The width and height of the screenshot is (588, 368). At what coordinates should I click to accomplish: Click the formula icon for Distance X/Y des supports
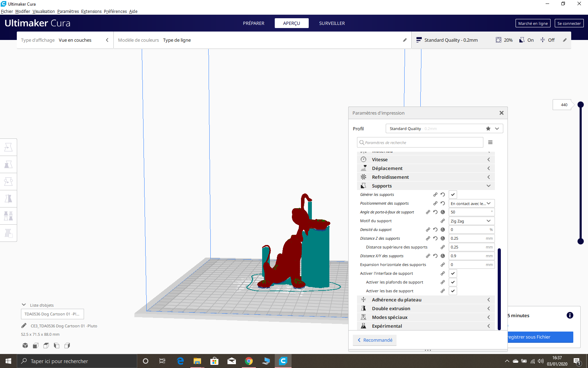point(443,256)
